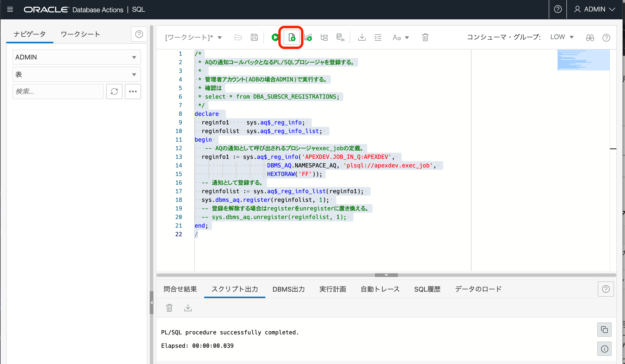The height and width of the screenshot is (364, 625).
Task: Open the Aa case conversion dropdown
Action: pyautogui.click(x=400, y=37)
